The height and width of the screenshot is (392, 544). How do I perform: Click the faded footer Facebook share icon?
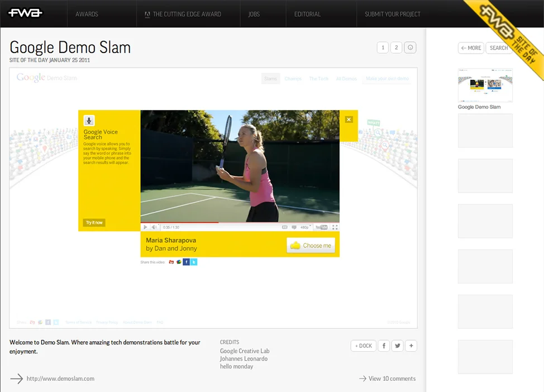click(48, 322)
